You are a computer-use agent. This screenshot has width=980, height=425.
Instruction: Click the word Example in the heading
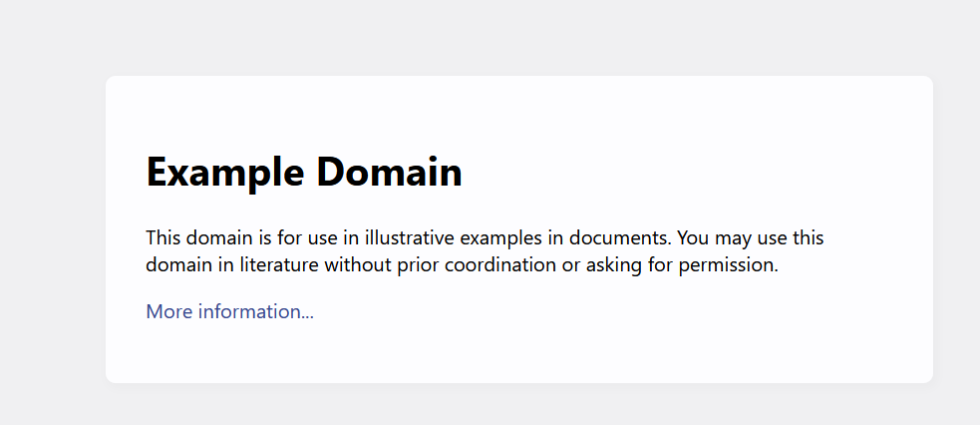(226, 172)
